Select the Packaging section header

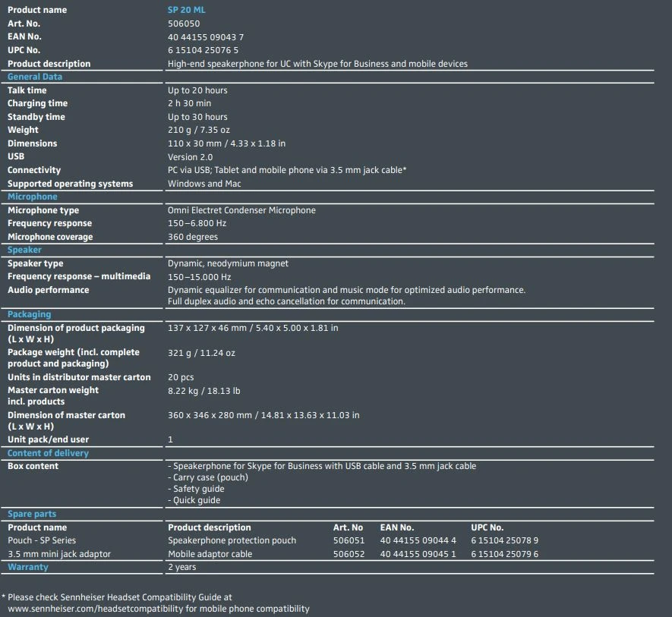click(x=30, y=314)
